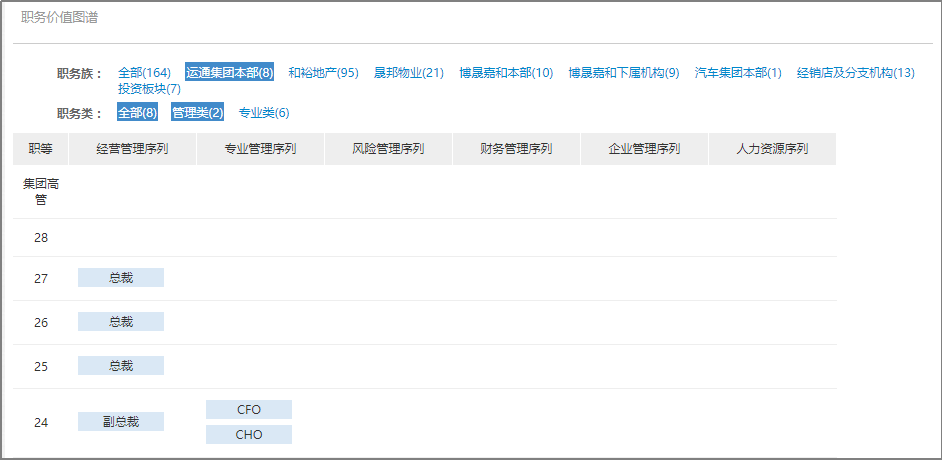This screenshot has height=460, width=942.
Task: Open the 博晟嘉和本部(10) job family
Action: point(506,73)
